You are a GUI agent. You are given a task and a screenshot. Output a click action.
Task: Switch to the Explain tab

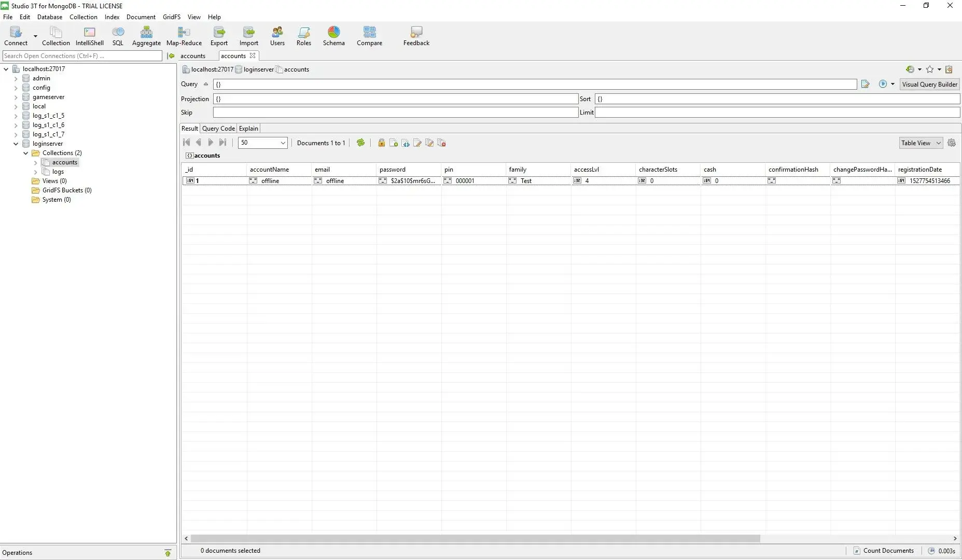point(248,128)
